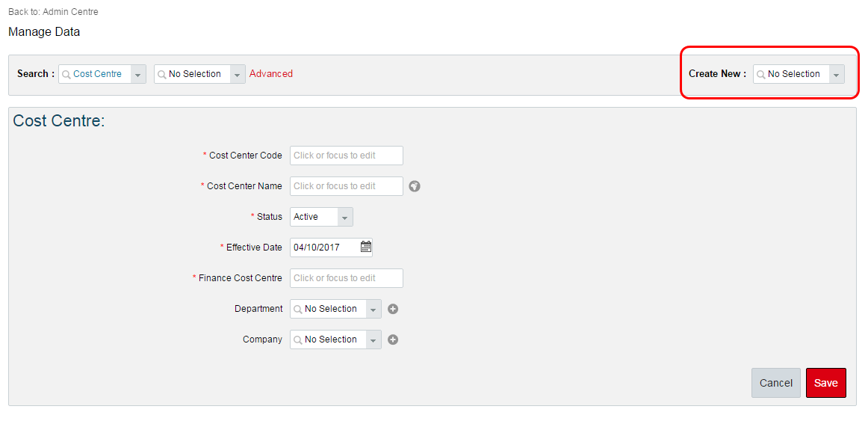868x427 pixels.
Task: Open the Department dropdown arrow
Action: [x=373, y=309]
